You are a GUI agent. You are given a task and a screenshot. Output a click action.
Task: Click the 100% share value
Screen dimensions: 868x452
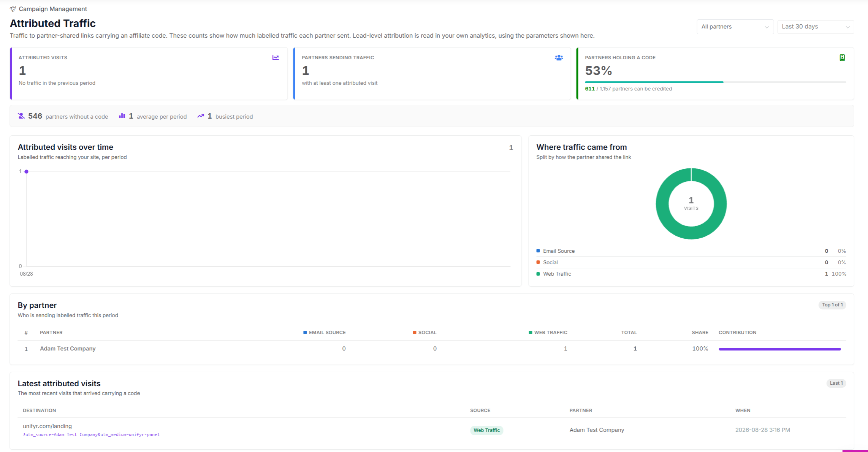[x=700, y=349]
